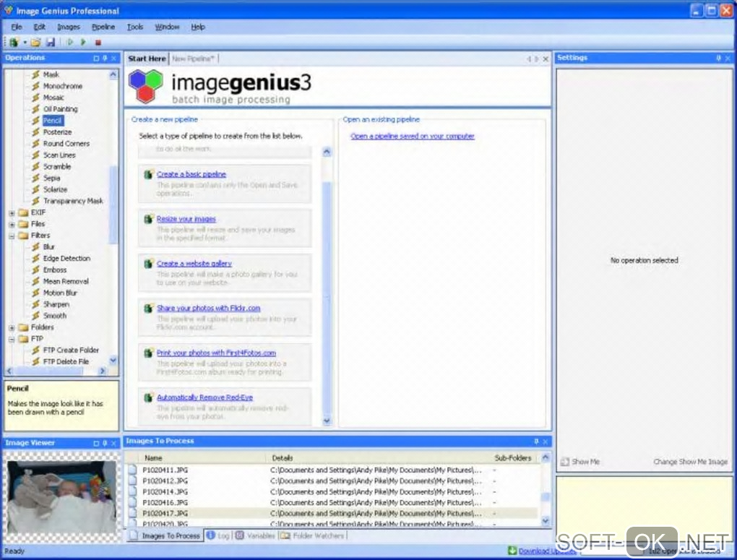737x560 pixels.
Task: Expand the Folders folder node
Action: [x=12, y=328]
